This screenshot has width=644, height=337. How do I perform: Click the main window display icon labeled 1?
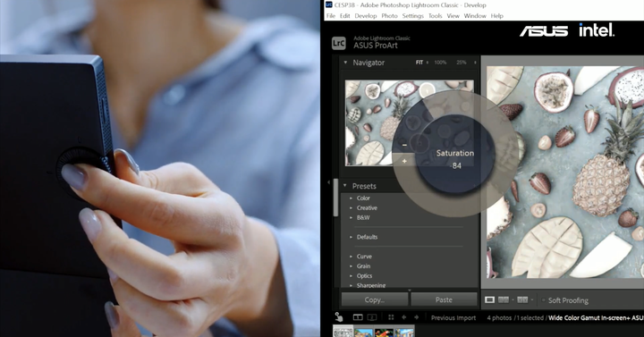(x=358, y=317)
